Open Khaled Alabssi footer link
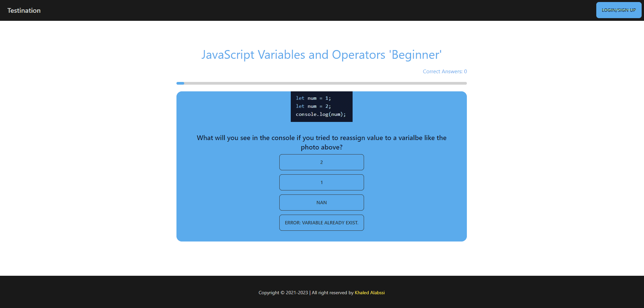 pos(369,293)
